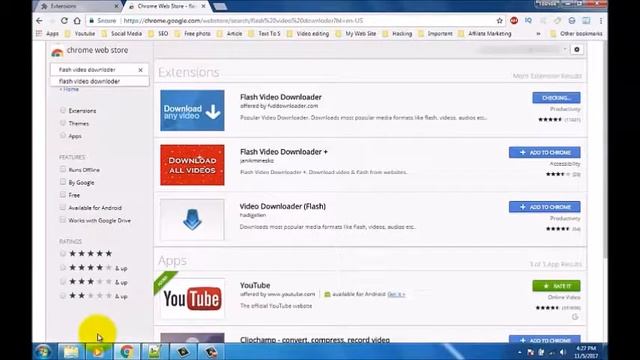Open the Windows Start menu
640x360 pixels.
pos(43,351)
